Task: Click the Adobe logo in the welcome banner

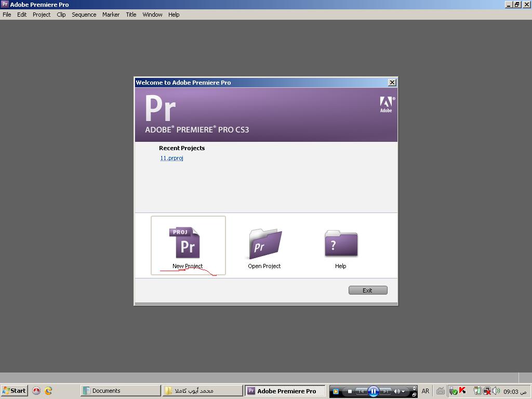Action: (x=387, y=104)
